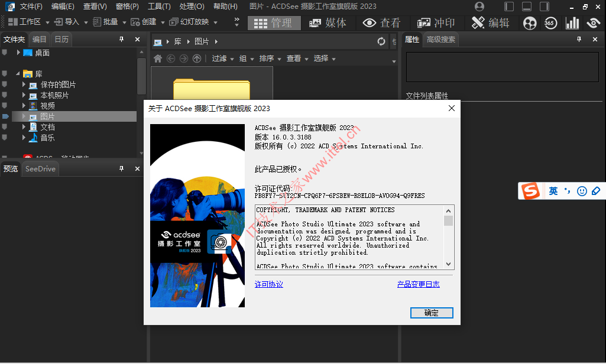Viewport: 606px width, 364px height.
Task: Switch to 管理 mode
Action: [274, 23]
